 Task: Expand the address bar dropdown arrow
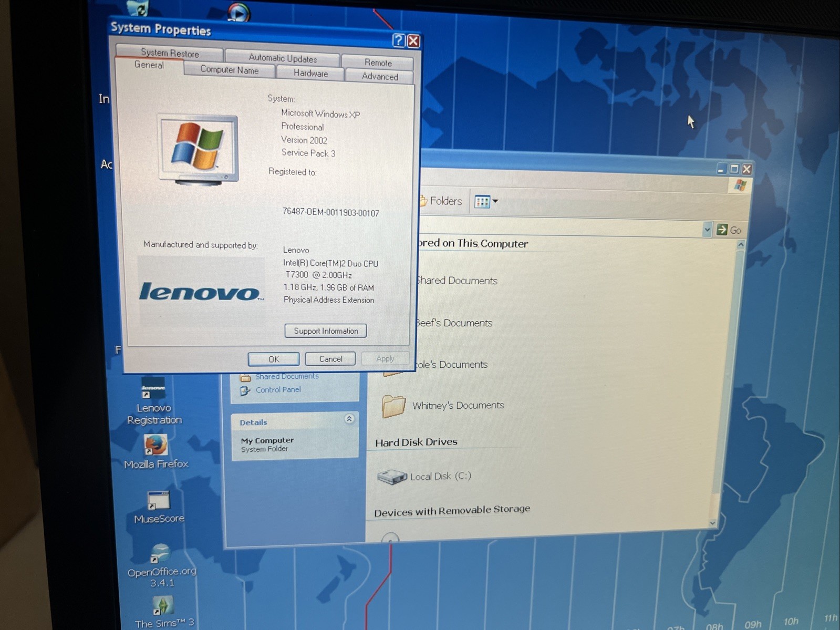click(x=707, y=230)
